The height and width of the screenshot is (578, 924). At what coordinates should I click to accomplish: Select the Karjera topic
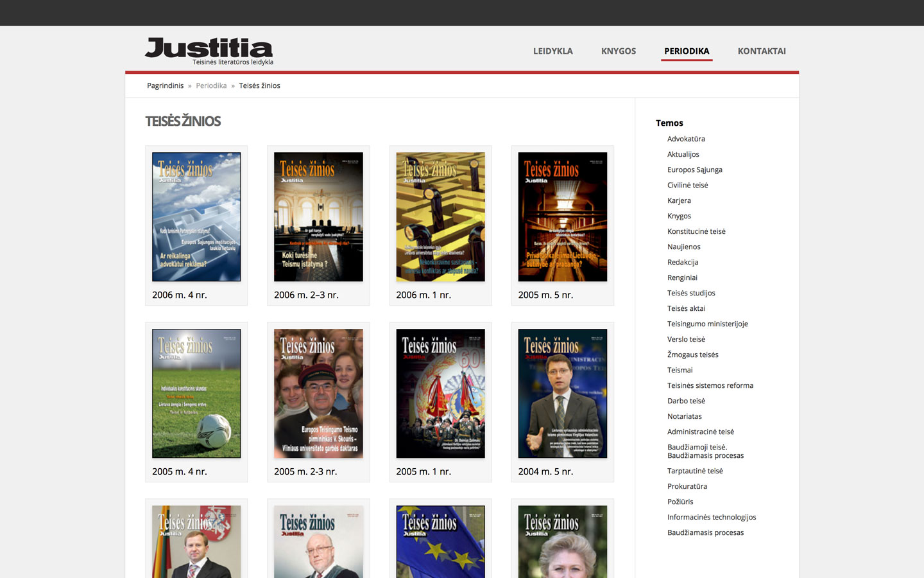tap(679, 200)
